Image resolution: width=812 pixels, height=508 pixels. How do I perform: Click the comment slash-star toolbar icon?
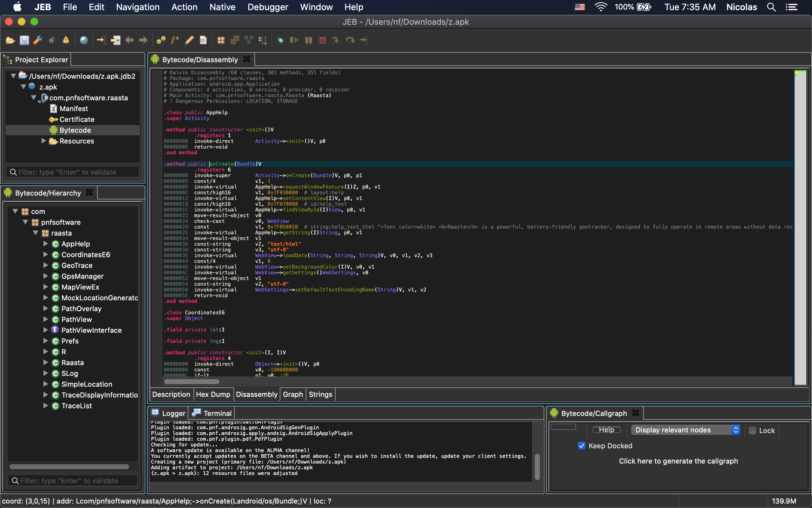tap(175, 40)
